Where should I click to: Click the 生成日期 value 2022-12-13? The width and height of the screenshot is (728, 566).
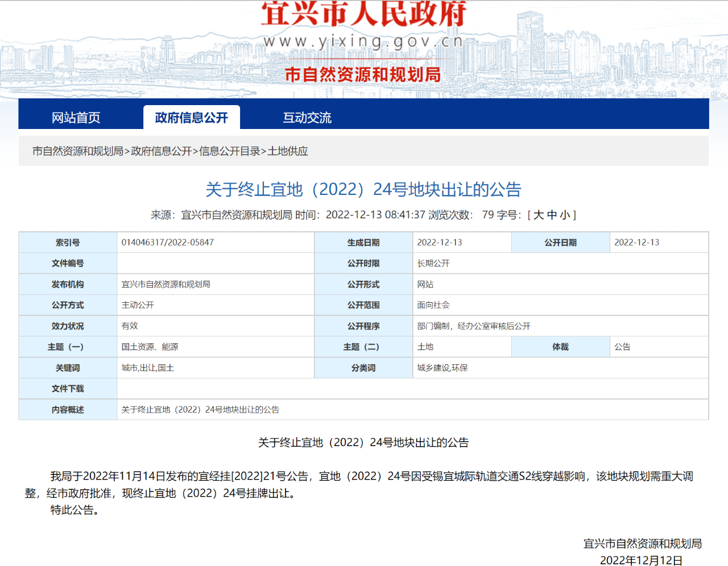click(440, 242)
